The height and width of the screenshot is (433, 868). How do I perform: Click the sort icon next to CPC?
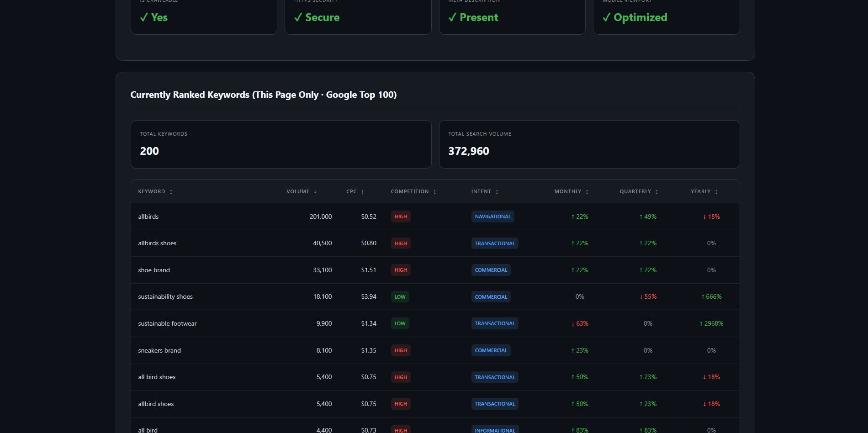click(x=362, y=192)
